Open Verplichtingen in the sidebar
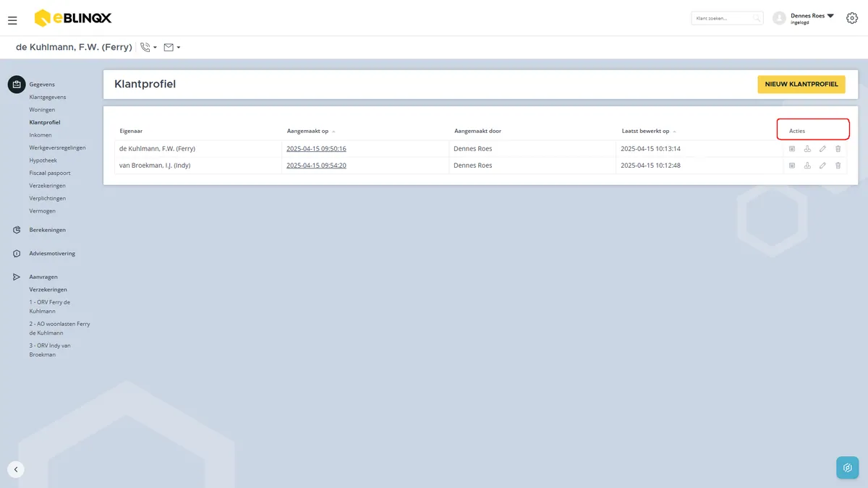The image size is (868, 488). tap(48, 198)
